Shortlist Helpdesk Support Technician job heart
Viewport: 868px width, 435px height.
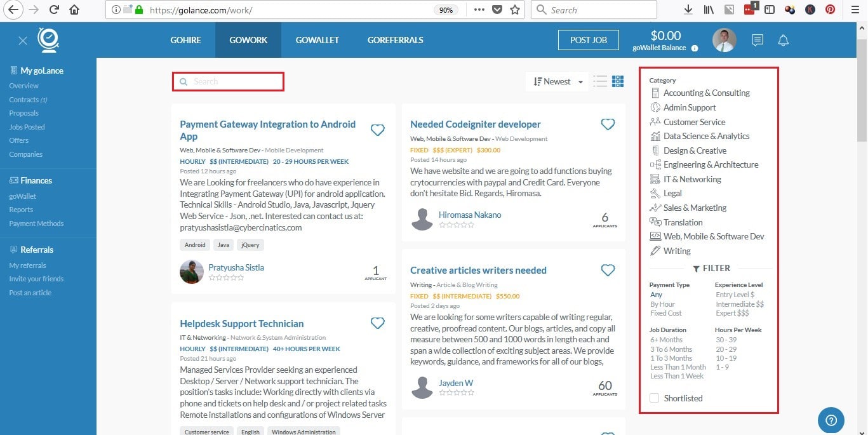[378, 324]
